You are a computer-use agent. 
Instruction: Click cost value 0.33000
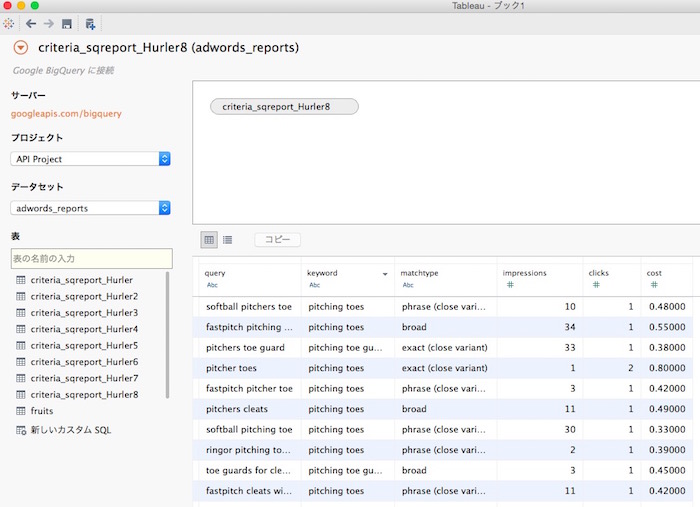click(667, 430)
